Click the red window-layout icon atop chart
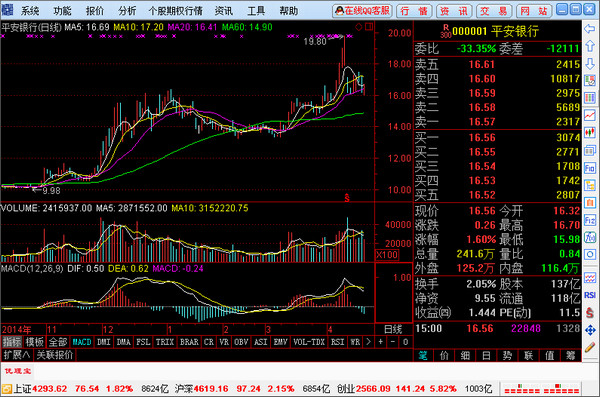This screenshot has width=600, height=397. pyautogui.click(x=369, y=27)
